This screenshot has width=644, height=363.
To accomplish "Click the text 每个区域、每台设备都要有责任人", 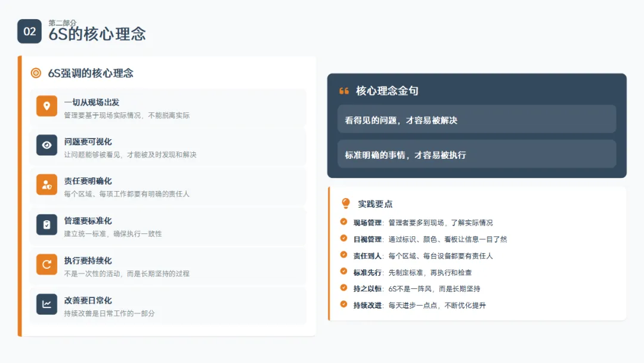I will pos(441,256).
